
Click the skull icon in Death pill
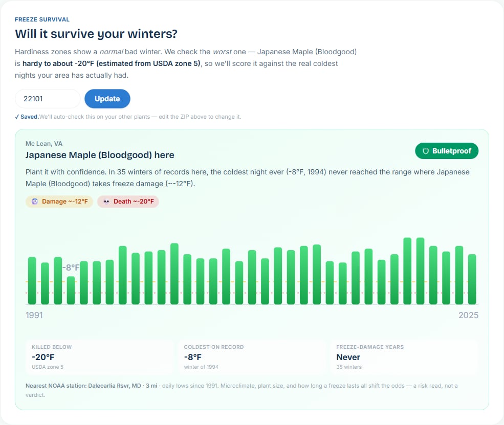106,202
